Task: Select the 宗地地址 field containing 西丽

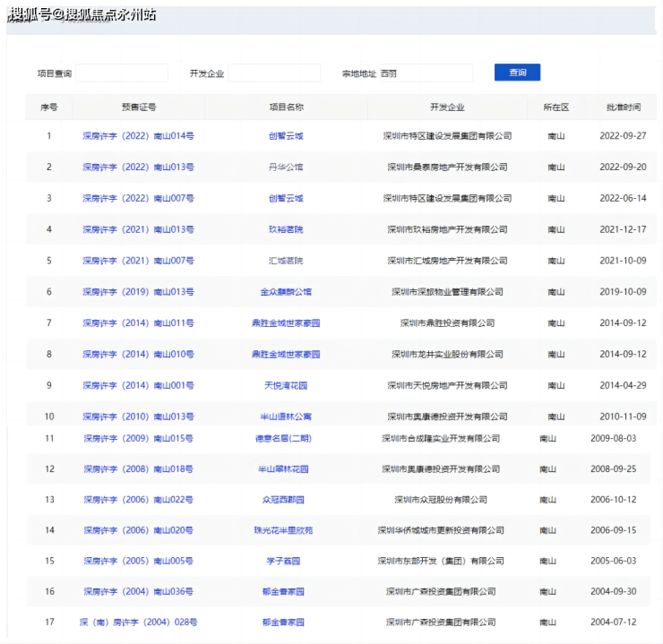Action: point(425,73)
